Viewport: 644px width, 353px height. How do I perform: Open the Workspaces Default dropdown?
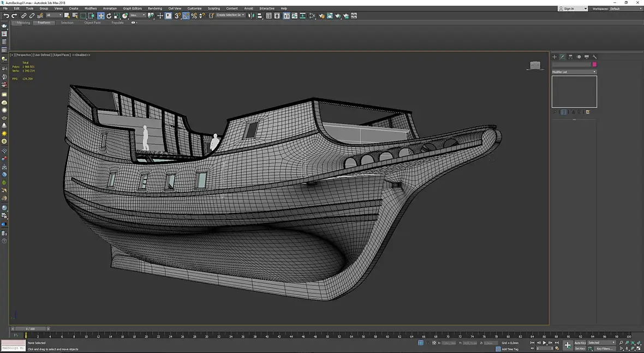click(x=625, y=9)
